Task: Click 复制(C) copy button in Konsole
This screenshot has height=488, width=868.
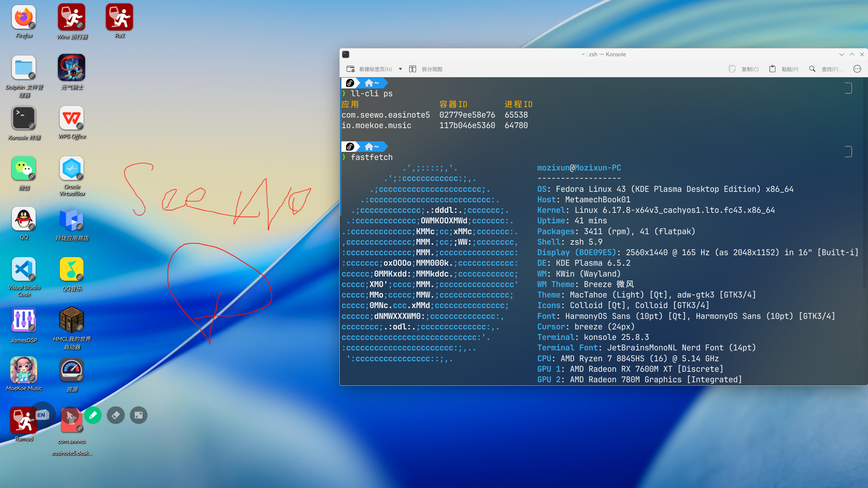Action: tap(744, 69)
